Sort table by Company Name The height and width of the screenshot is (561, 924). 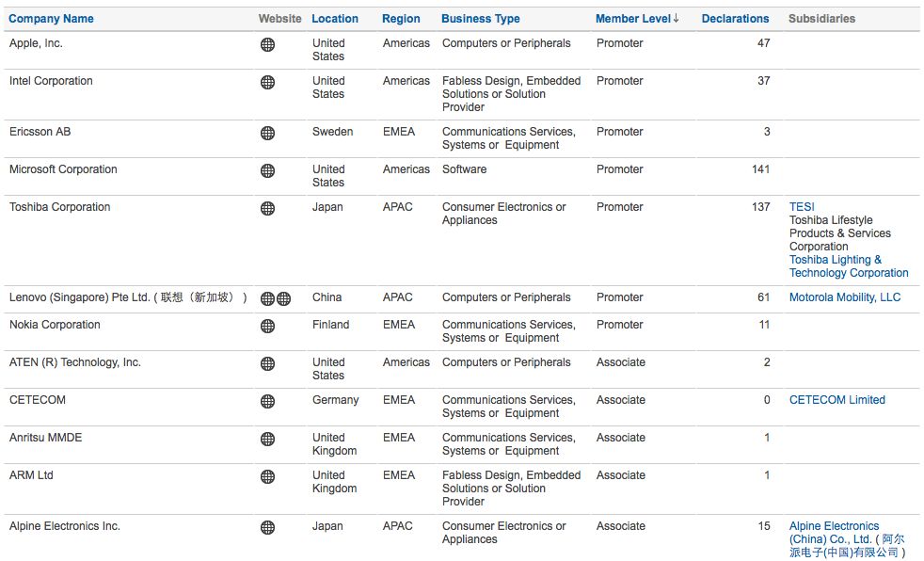[51, 18]
